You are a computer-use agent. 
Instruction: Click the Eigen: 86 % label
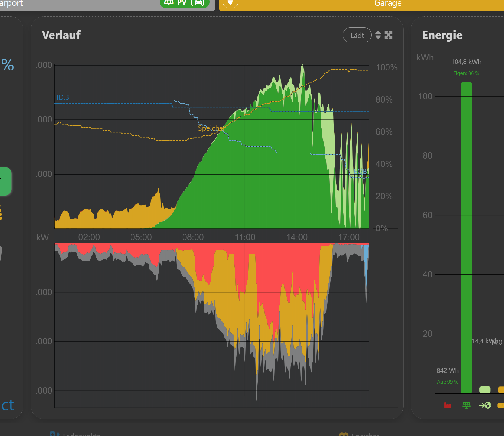[x=466, y=73]
